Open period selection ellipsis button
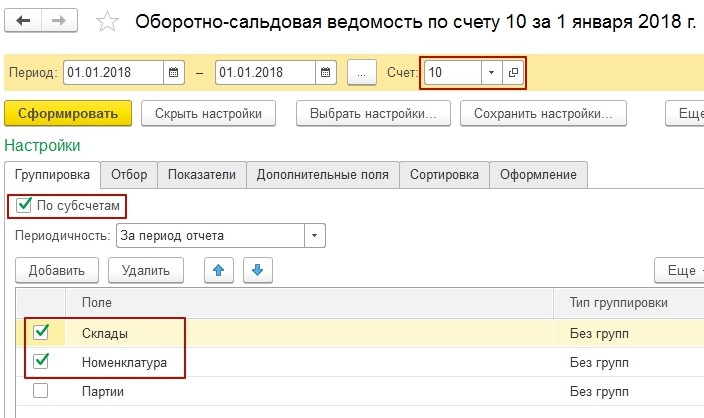Image resolution: width=704 pixels, height=418 pixels. (x=363, y=73)
